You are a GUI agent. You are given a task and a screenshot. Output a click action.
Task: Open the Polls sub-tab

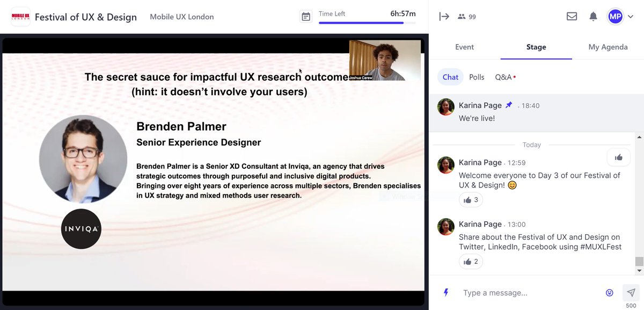(x=477, y=77)
